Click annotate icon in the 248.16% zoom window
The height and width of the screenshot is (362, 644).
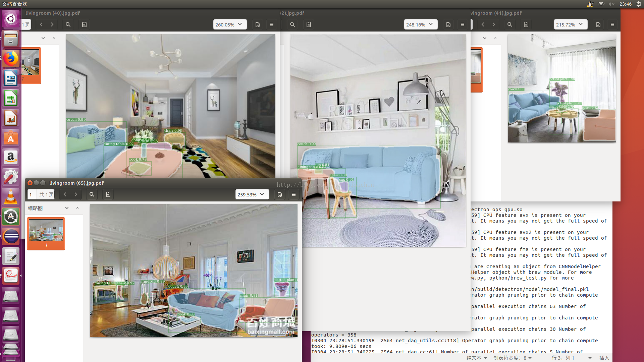[309, 24]
